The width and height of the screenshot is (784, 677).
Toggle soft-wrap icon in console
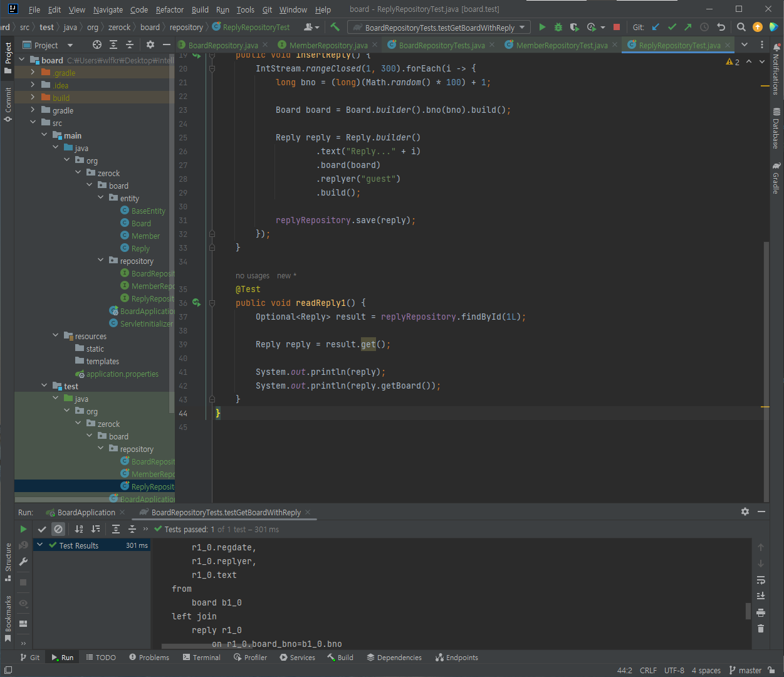[x=761, y=580]
